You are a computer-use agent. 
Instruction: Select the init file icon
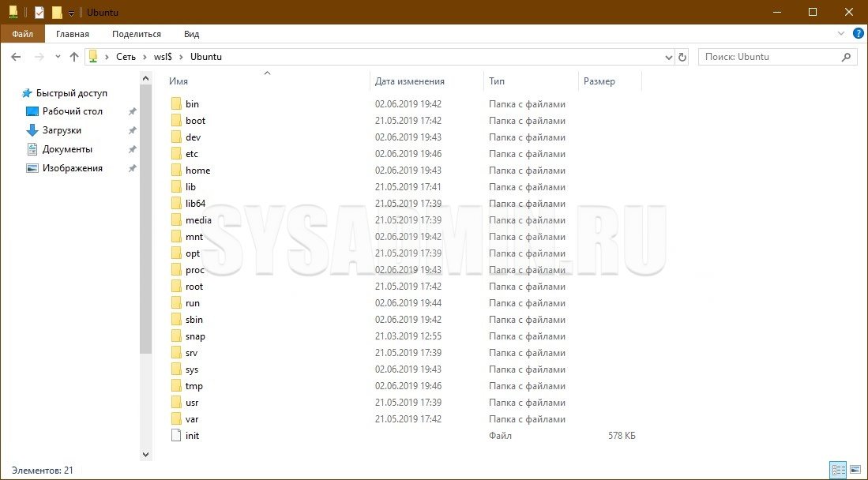click(176, 436)
